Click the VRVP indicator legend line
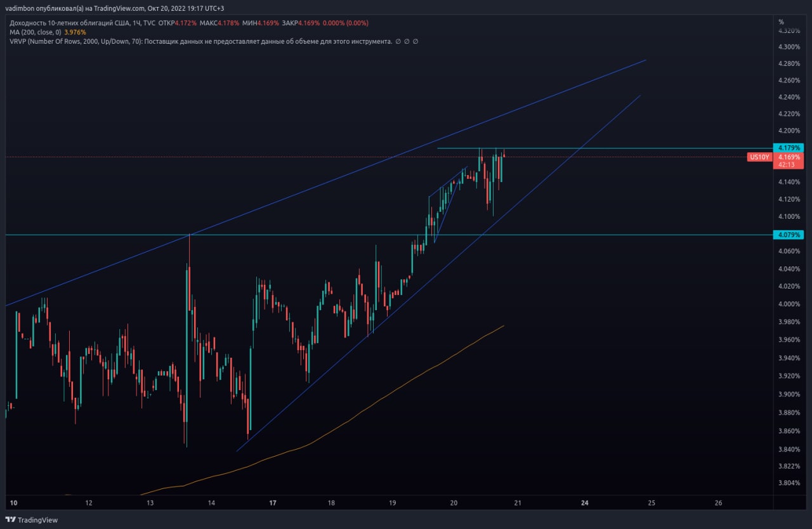The height and width of the screenshot is (529, 812). point(214,41)
